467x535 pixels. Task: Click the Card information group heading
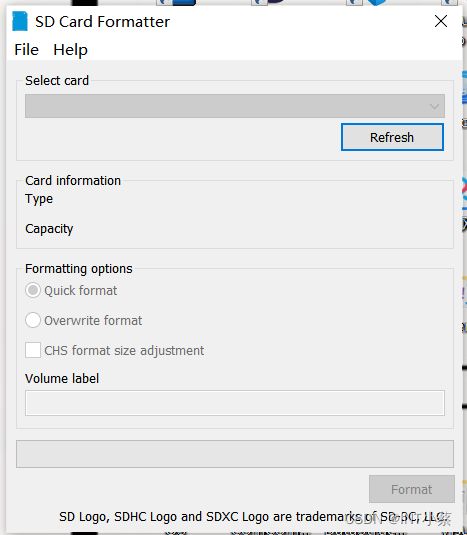73,180
